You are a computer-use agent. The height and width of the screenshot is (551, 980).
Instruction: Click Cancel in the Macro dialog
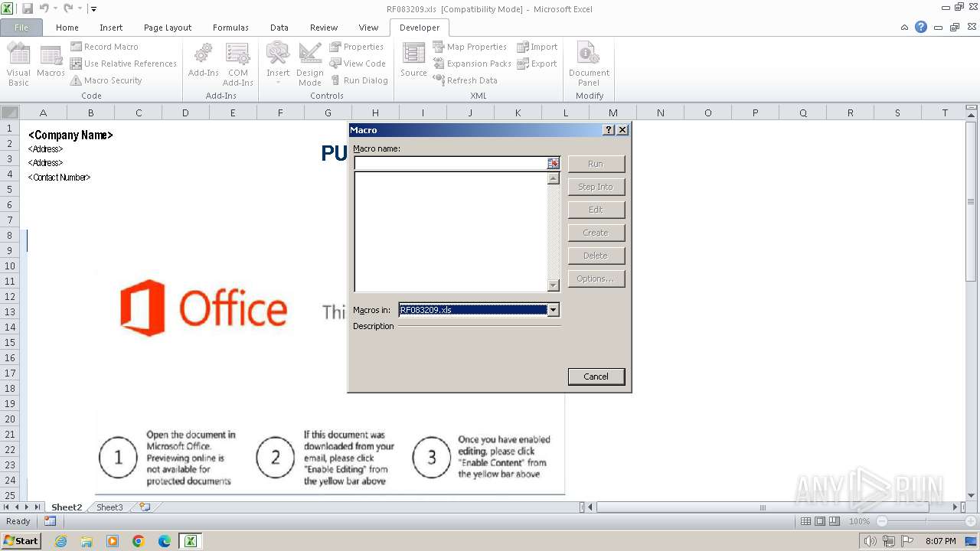point(596,377)
